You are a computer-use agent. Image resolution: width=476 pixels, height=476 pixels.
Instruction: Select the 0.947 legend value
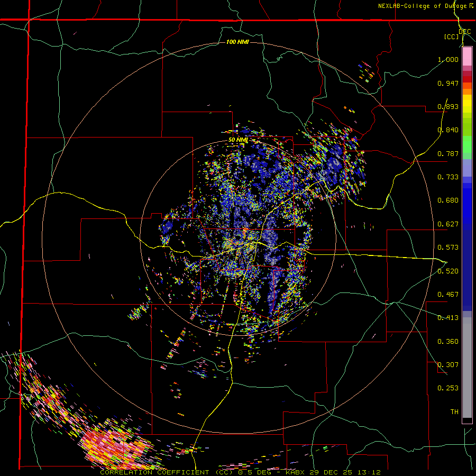448,83
